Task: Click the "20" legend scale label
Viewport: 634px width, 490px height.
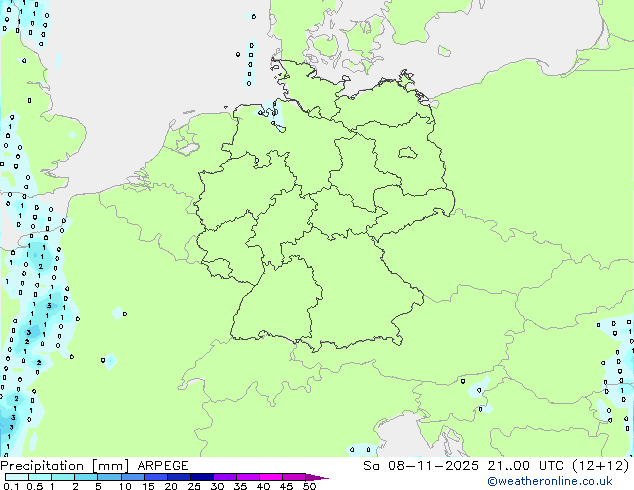Action: click(x=171, y=486)
